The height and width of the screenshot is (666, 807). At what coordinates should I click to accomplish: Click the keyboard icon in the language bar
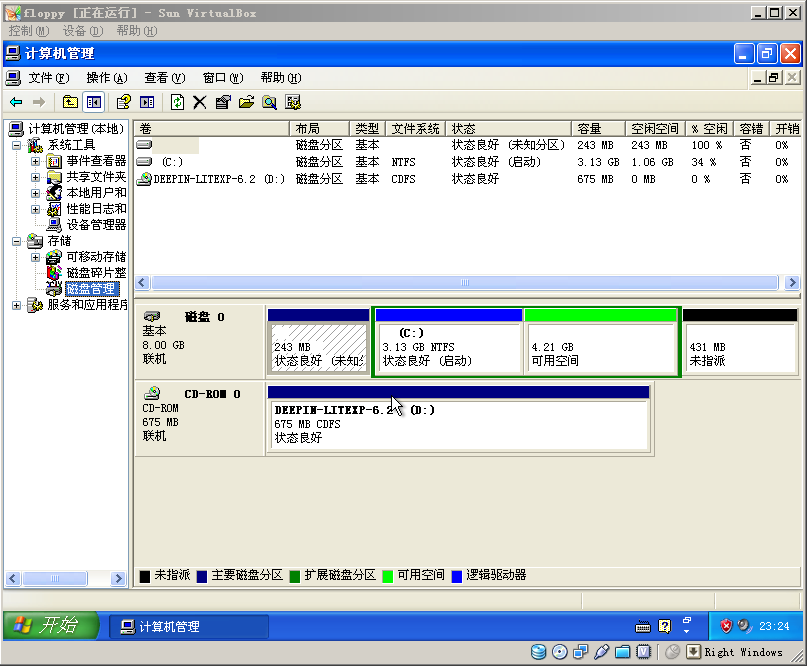[x=643, y=626]
